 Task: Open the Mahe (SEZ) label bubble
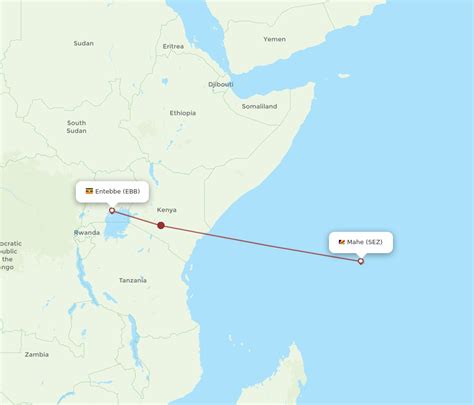361,242
